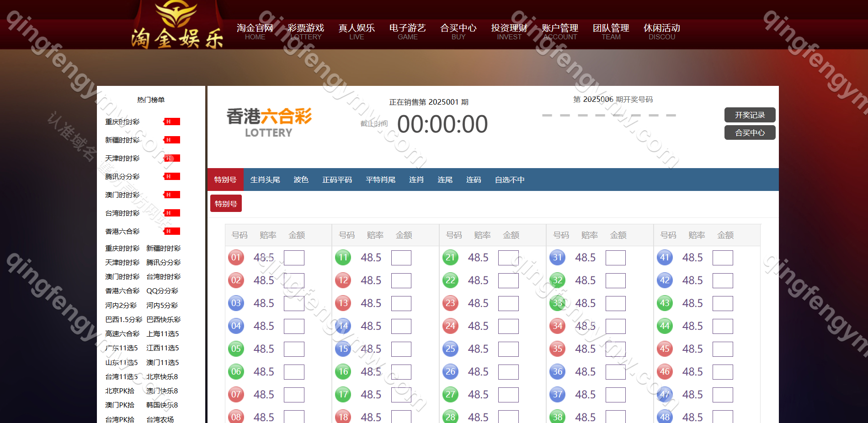Click amount input field for number 21
The height and width of the screenshot is (423, 868).
tap(508, 258)
